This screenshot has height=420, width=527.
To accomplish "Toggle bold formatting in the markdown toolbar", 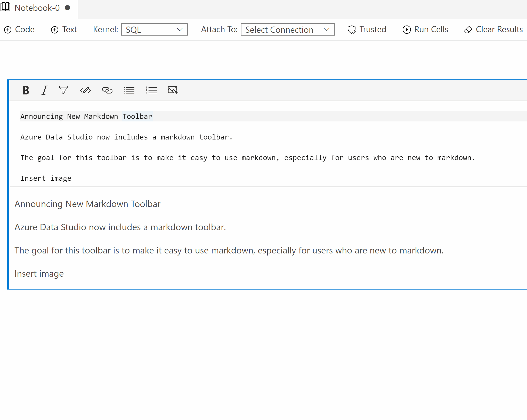I will [x=26, y=90].
